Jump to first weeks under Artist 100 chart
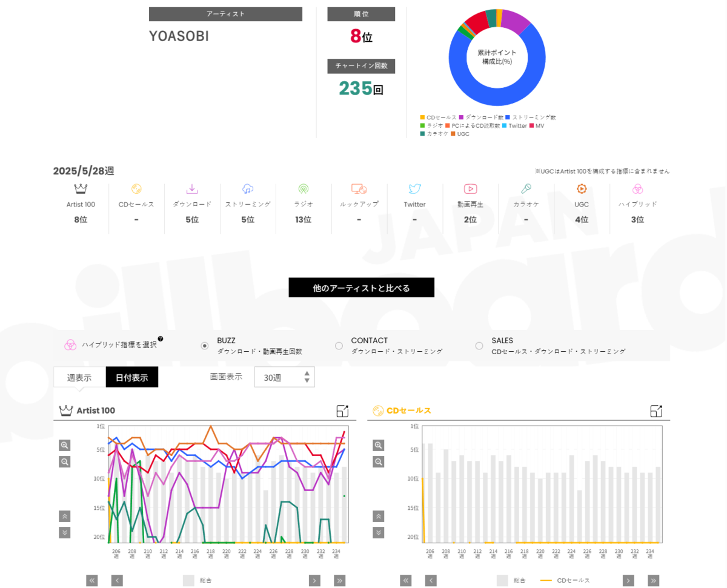Viewport: 727px width, 588px height. pos(92,581)
